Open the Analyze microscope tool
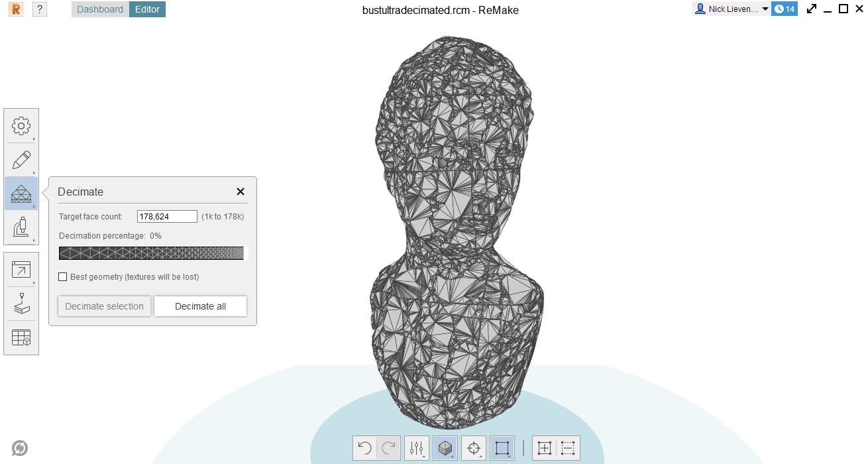This screenshot has height=464, width=868. [21, 227]
